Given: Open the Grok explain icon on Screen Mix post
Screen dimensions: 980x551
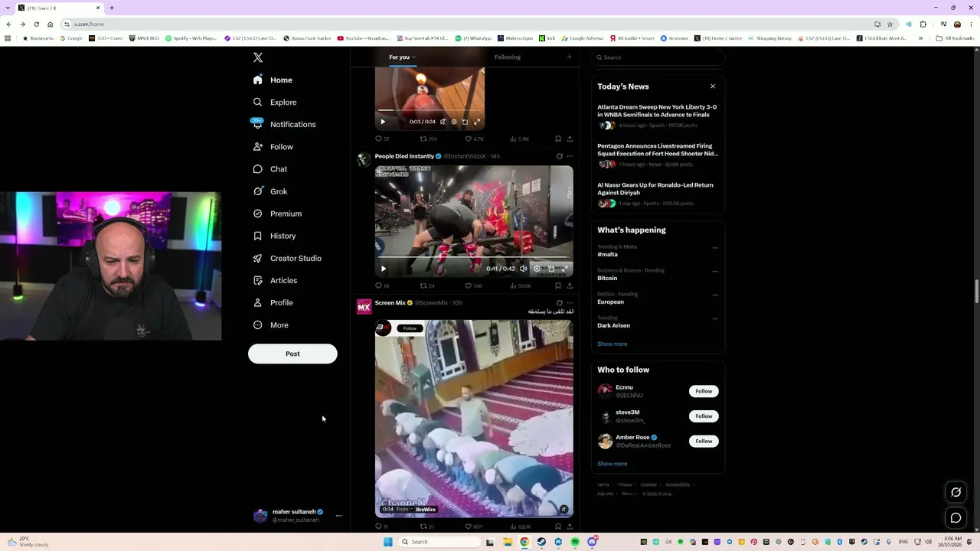Looking at the screenshot, I should [x=559, y=303].
